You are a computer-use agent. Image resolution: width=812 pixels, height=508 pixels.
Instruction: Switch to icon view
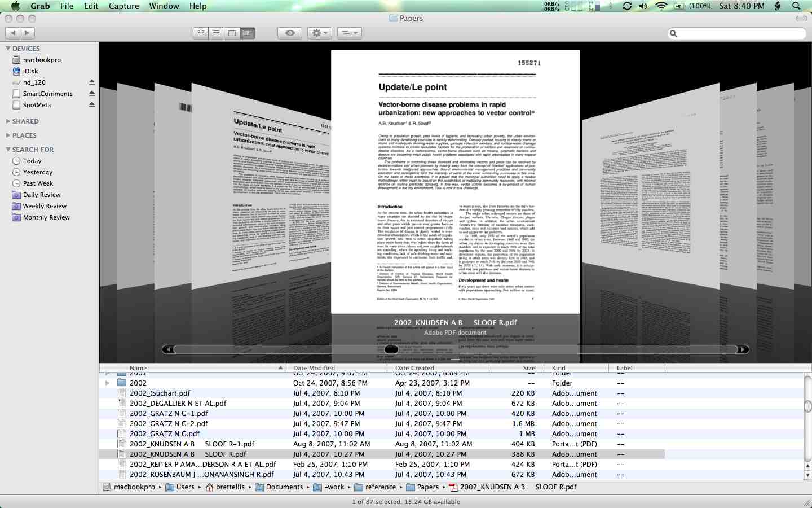(x=201, y=33)
